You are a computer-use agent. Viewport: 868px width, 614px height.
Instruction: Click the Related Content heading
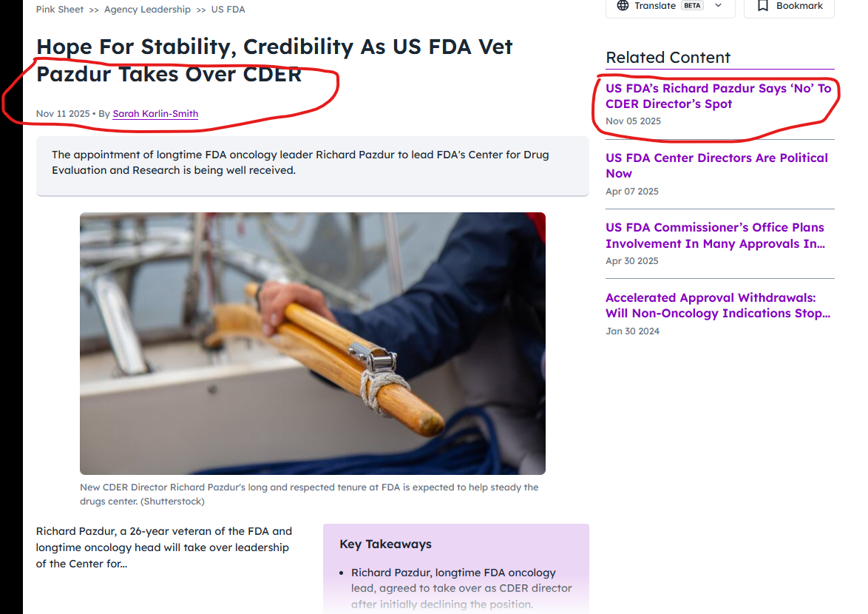[668, 58]
